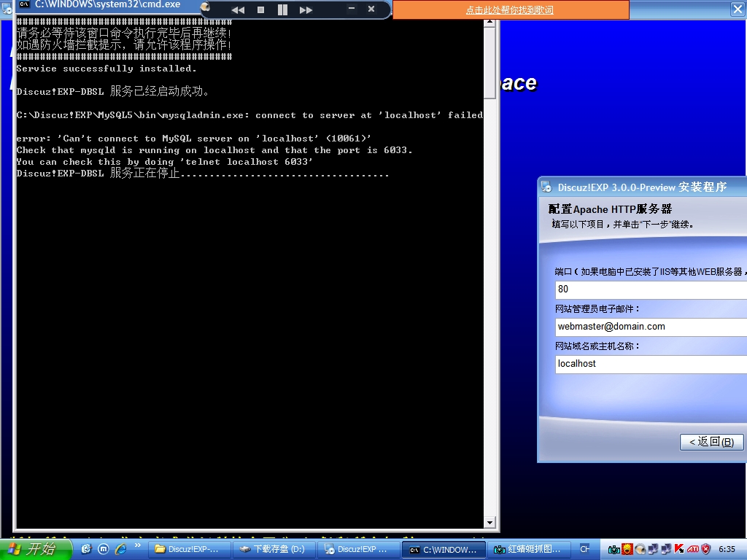Switch to Discuz!EXP folder taskbar button
Screen dimensions: 747x560
(x=189, y=549)
